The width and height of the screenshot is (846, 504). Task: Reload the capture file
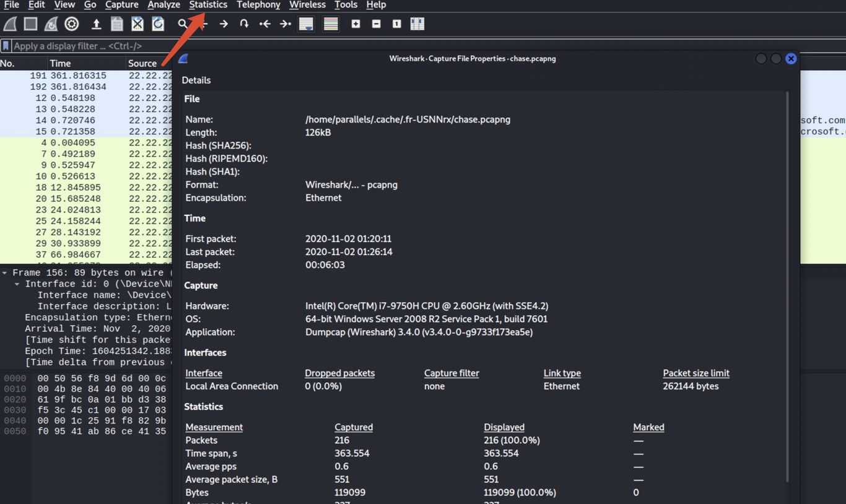158,24
